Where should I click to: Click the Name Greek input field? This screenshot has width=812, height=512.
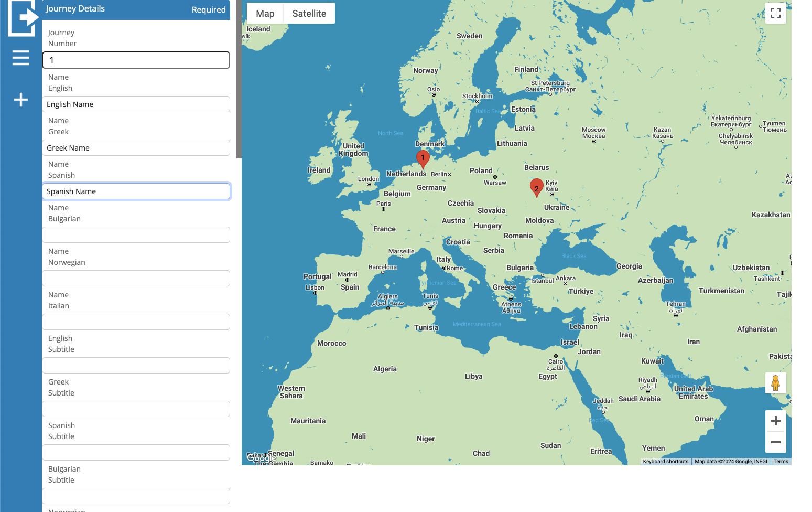[136, 148]
